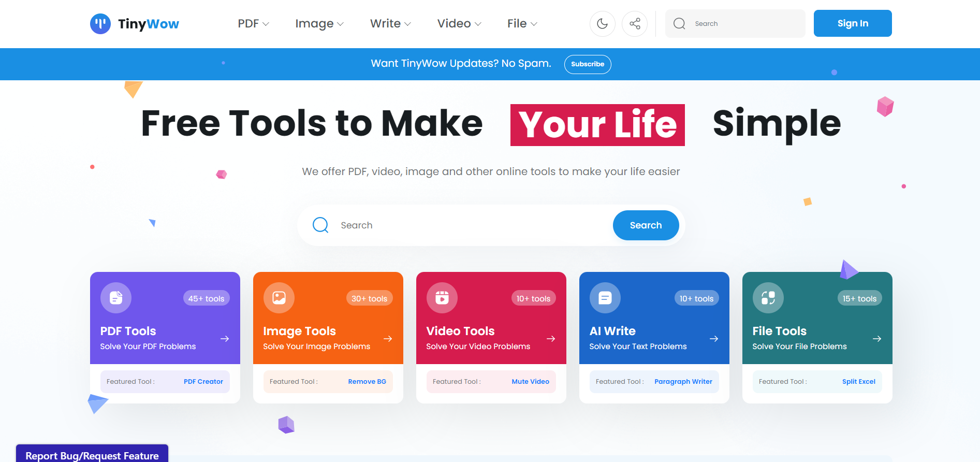The width and height of the screenshot is (980, 462).
Task: Click 'Solve Your File Problems' text
Action: pos(799,347)
